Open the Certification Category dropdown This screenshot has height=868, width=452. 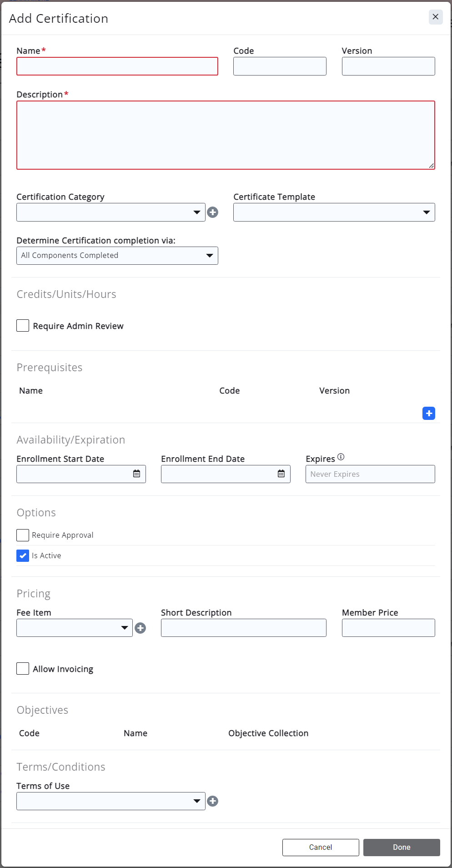pyautogui.click(x=111, y=212)
